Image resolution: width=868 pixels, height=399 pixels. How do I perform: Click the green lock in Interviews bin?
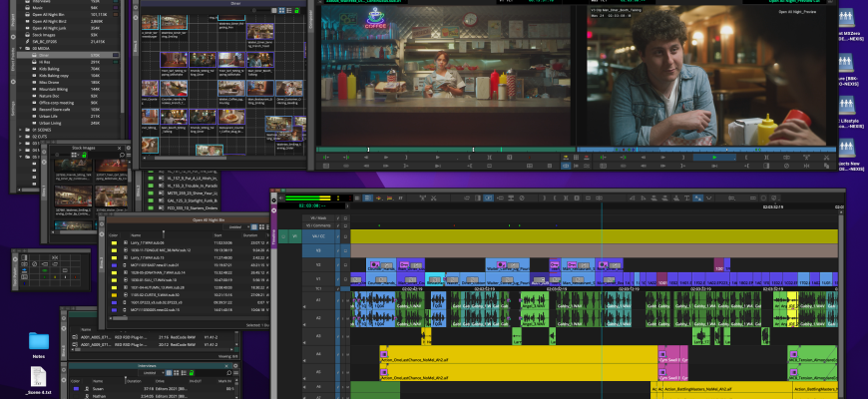[x=191, y=373]
